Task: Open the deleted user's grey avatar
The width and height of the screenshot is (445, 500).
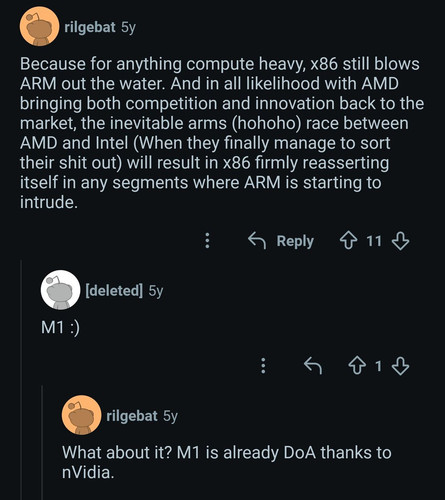Action: [60, 290]
